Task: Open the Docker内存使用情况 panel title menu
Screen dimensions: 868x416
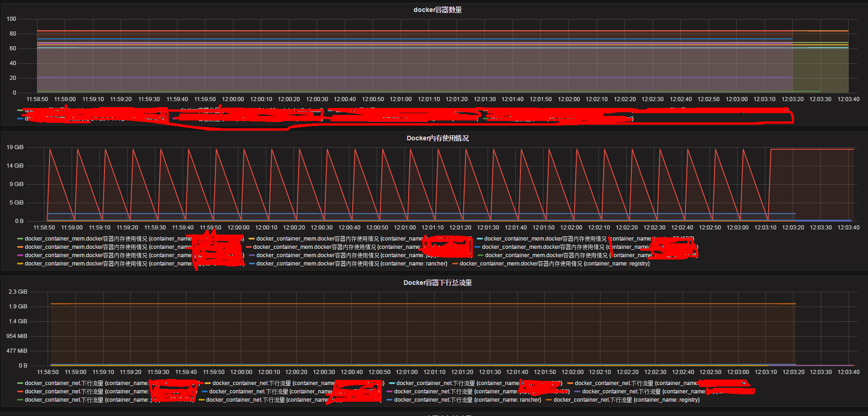Action: (437, 138)
